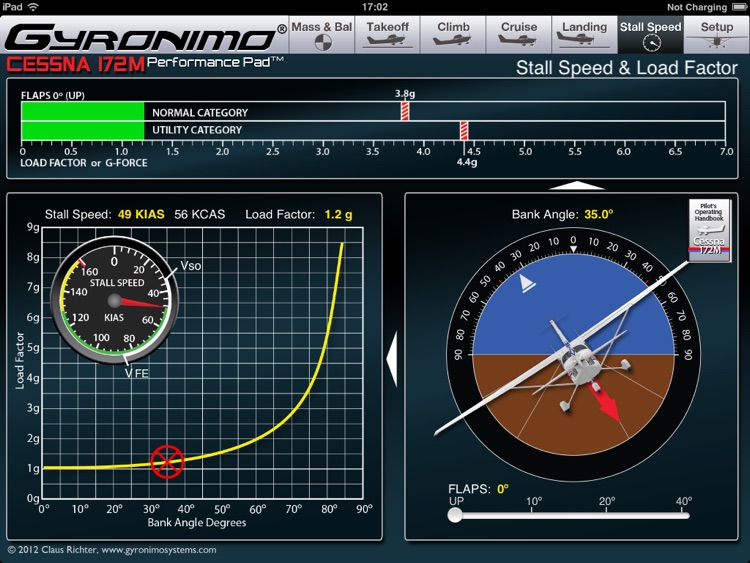This screenshot has height=563, width=750.
Task: Open the Climb performance tab
Action: [453, 34]
